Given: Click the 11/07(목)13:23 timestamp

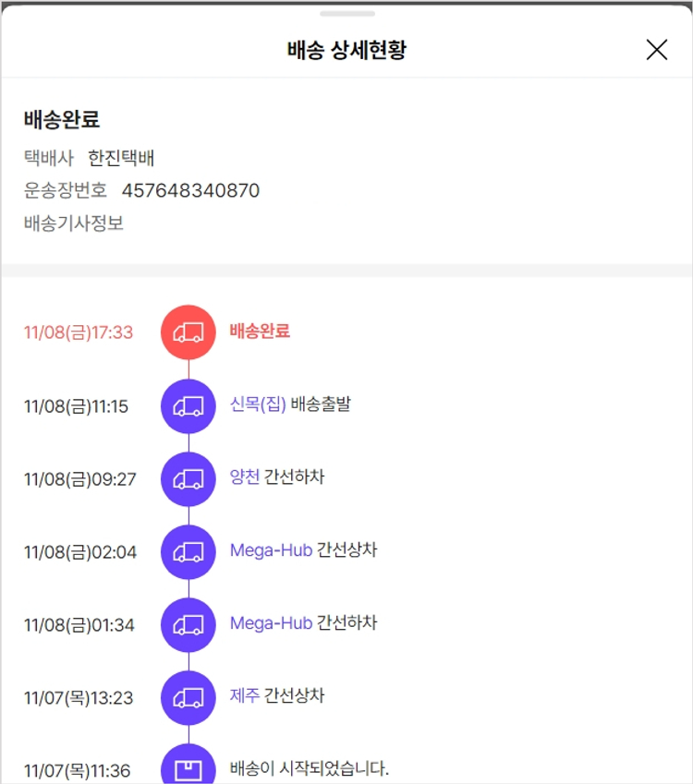Looking at the screenshot, I should click(x=79, y=698).
